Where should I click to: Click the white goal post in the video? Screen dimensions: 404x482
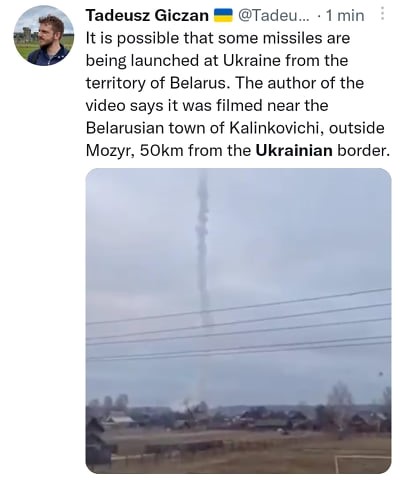click(363, 463)
